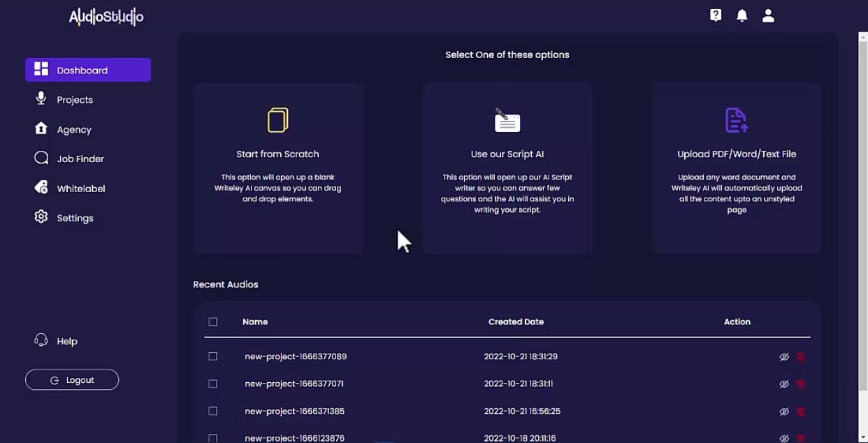The image size is (868, 443).
Task: Click the Recent Audios heading
Action: pyautogui.click(x=226, y=284)
